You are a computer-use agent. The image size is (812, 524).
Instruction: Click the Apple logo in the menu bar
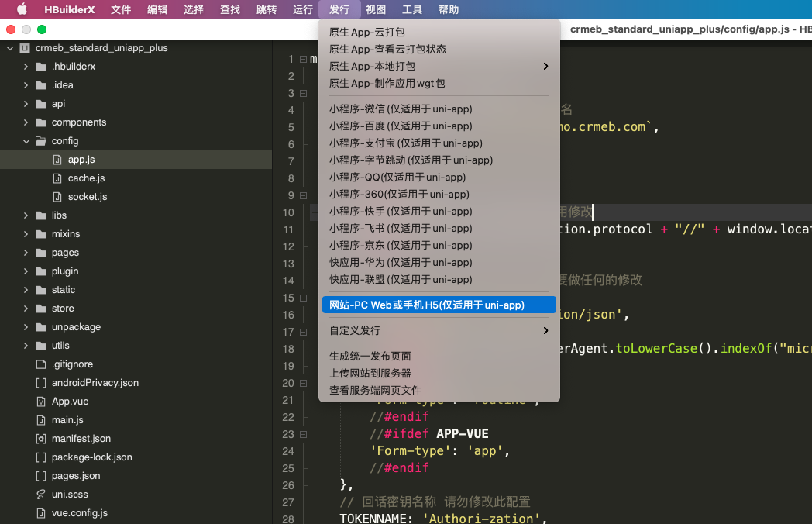click(x=22, y=9)
